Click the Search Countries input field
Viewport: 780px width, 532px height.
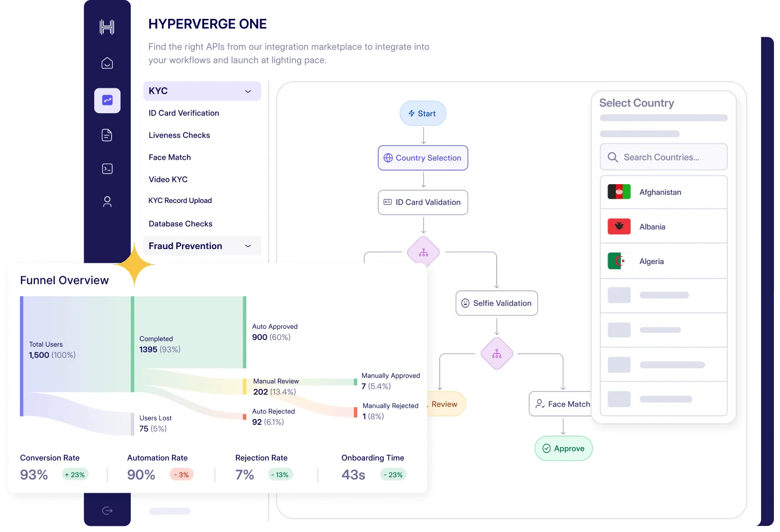(663, 157)
